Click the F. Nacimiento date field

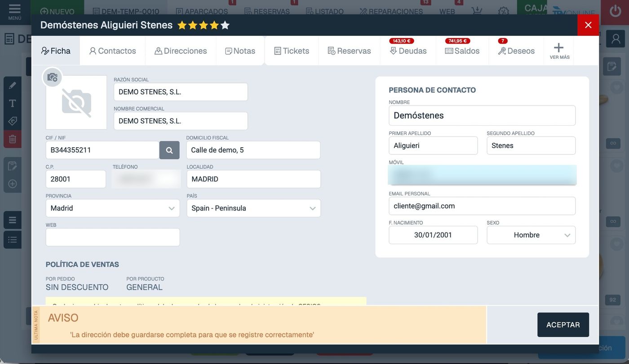[x=433, y=235]
